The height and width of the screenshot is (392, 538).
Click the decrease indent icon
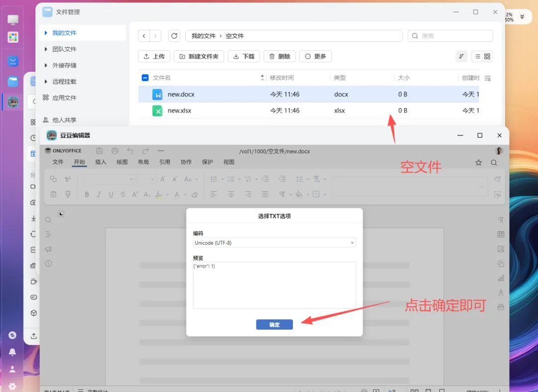pos(265,179)
